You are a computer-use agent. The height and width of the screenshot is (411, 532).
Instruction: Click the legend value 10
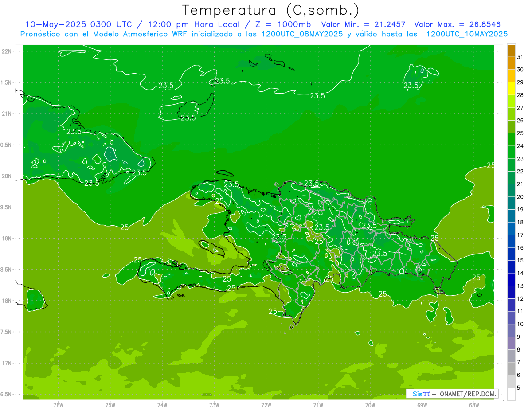pyautogui.click(x=520, y=324)
